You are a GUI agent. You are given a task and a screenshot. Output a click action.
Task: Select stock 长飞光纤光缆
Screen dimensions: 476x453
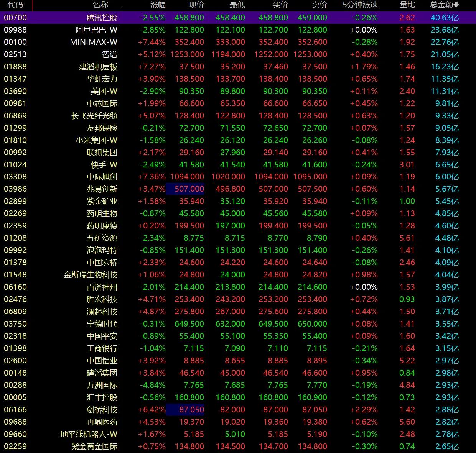(94, 116)
